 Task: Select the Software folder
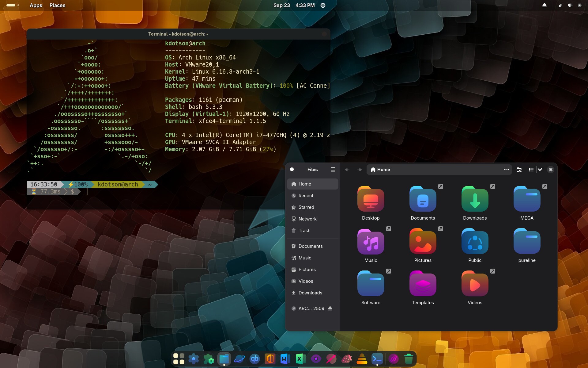pyautogui.click(x=371, y=284)
